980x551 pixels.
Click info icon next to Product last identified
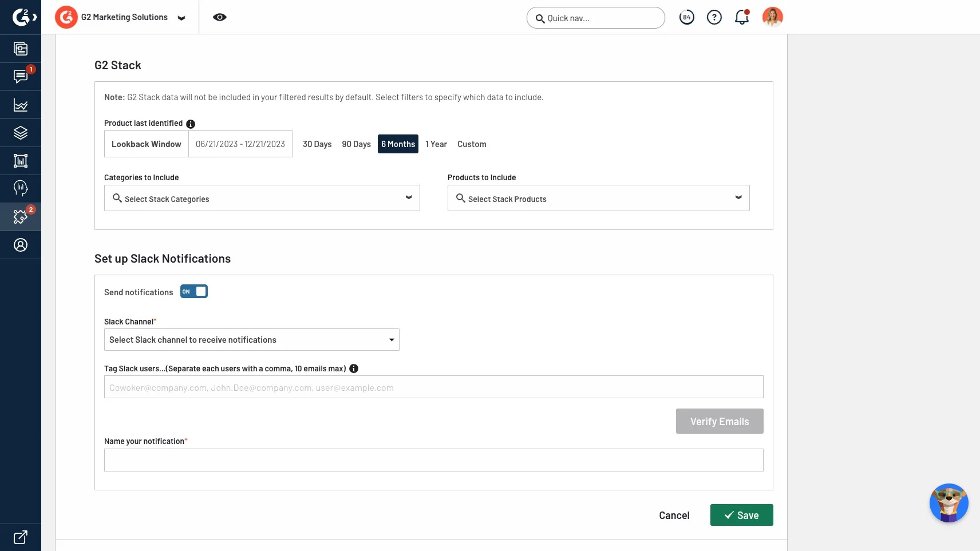[x=191, y=124]
